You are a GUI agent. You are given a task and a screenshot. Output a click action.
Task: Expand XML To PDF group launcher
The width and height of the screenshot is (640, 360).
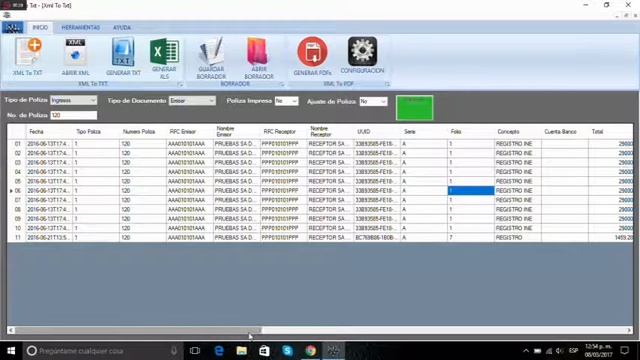coord(387,84)
